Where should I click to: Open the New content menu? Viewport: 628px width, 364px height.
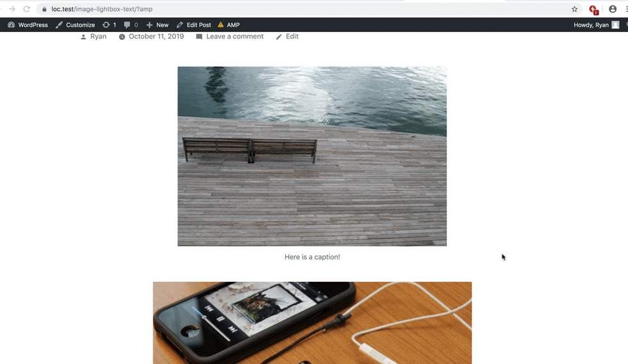(x=158, y=25)
